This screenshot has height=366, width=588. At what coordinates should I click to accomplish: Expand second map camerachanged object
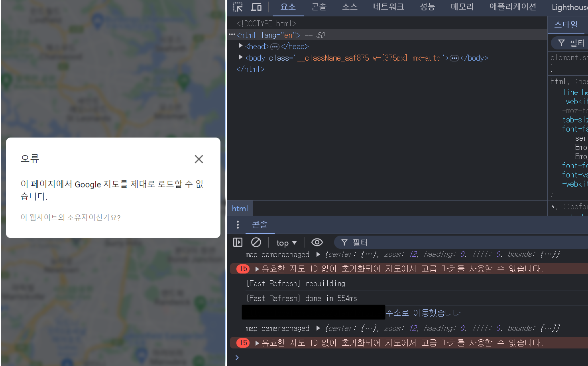(318, 328)
